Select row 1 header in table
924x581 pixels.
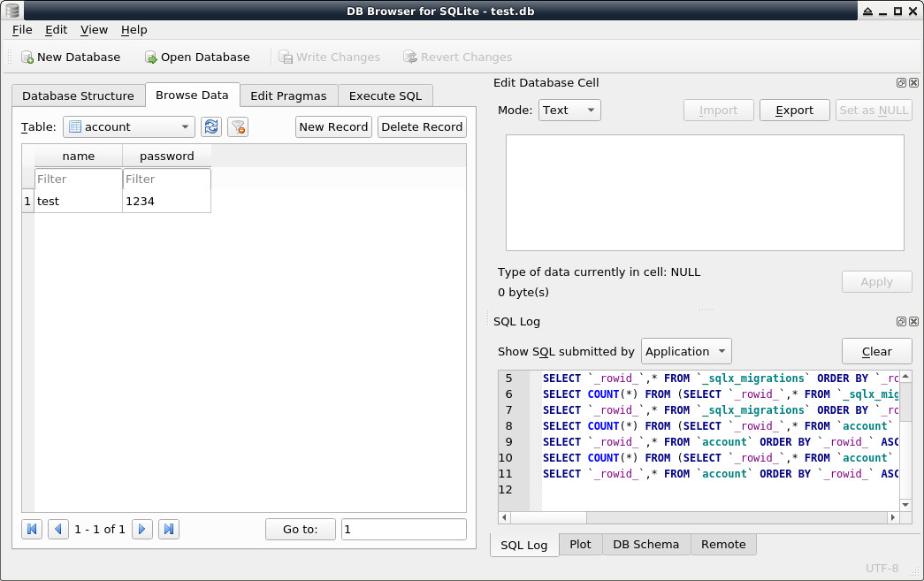pyautogui.click(x=27, y=201)
